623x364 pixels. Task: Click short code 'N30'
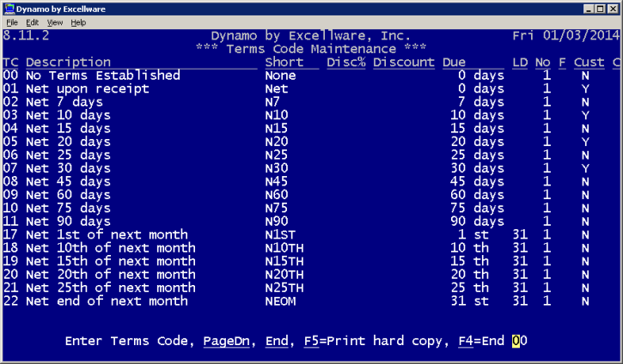tap(277, 168)
